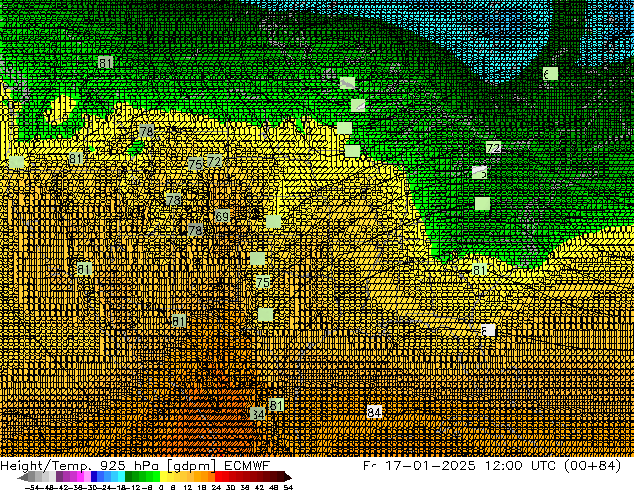The height and width of the screenshot is (490, 634).
Task: Click the 34 label over the orange area
Action: click(258, 414)
